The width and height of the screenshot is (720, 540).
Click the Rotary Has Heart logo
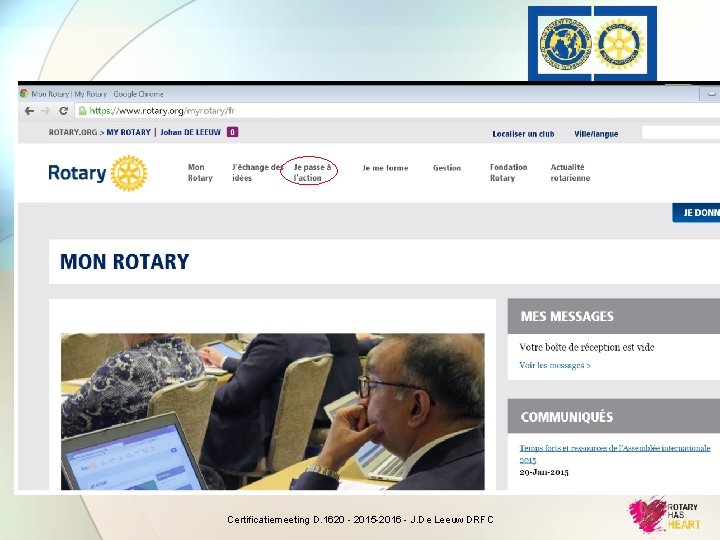[664, 514]
